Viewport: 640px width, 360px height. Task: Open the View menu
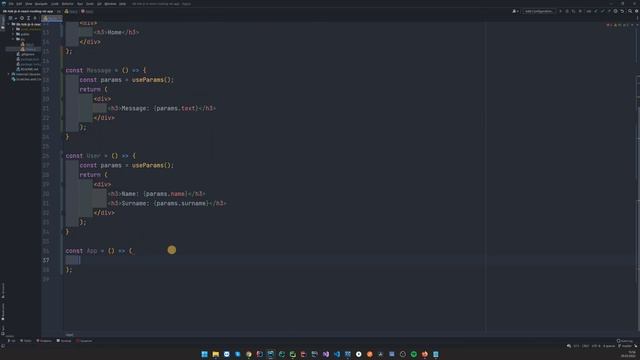[29, 4]
